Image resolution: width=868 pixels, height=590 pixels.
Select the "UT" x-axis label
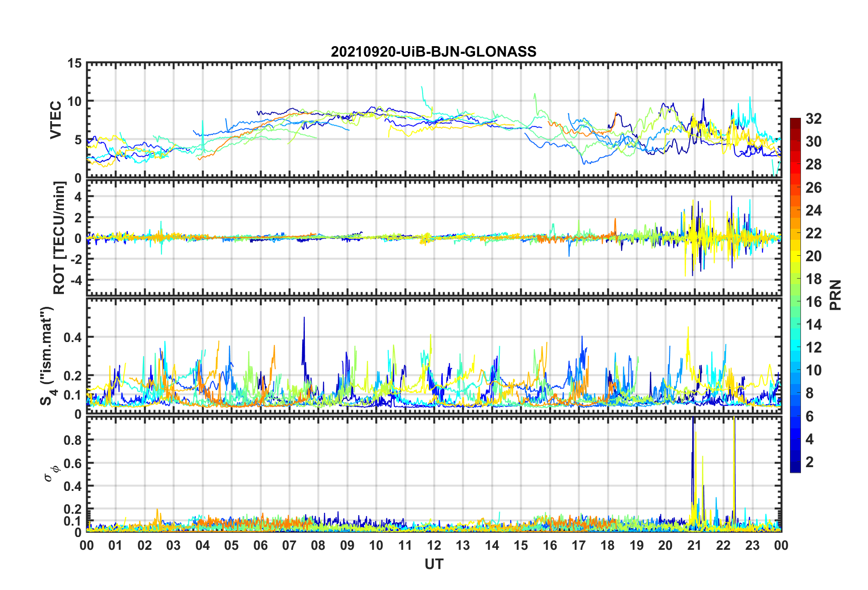(434, 564)
